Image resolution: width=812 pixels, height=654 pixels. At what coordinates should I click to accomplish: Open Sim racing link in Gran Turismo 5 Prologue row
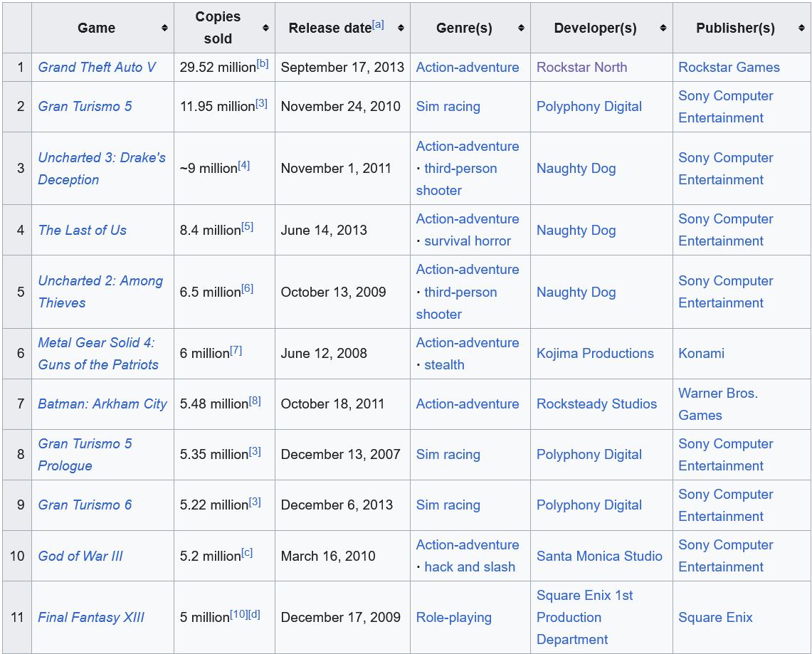pyautogui.click(x=448, y=455)
